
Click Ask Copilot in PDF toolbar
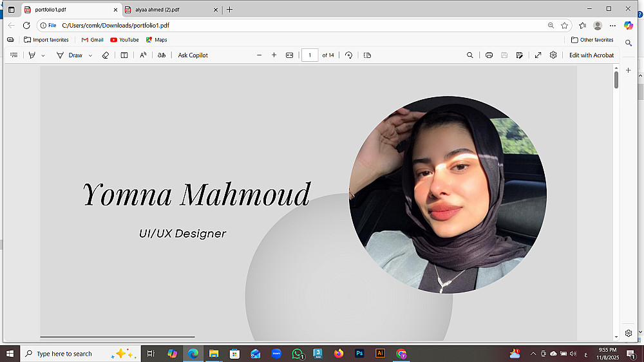point(193,55)
